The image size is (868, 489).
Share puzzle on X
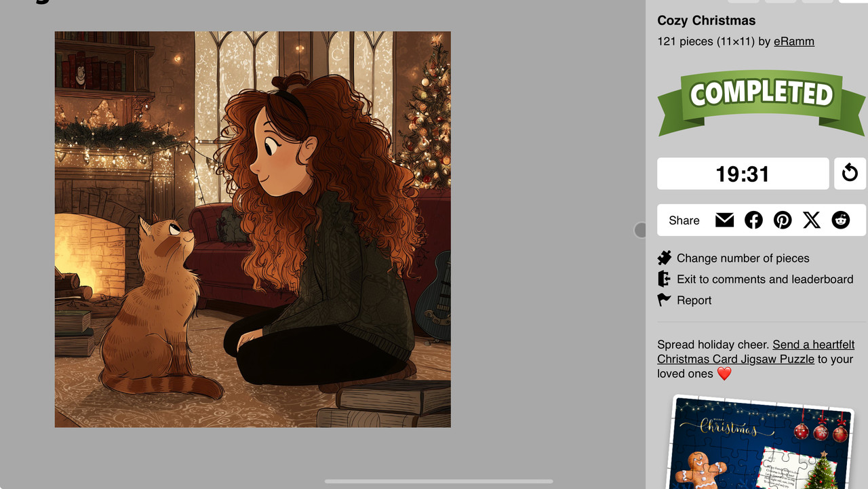click(x=812, y=220)
